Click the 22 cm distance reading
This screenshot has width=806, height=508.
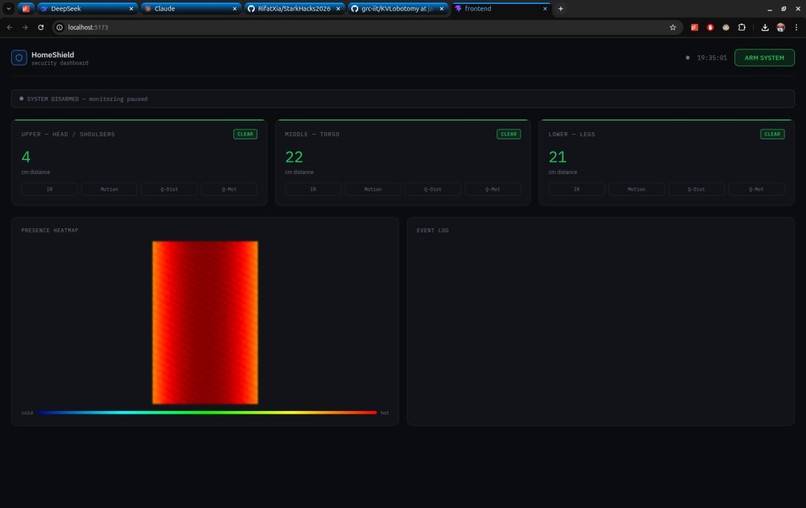[294, 157]
